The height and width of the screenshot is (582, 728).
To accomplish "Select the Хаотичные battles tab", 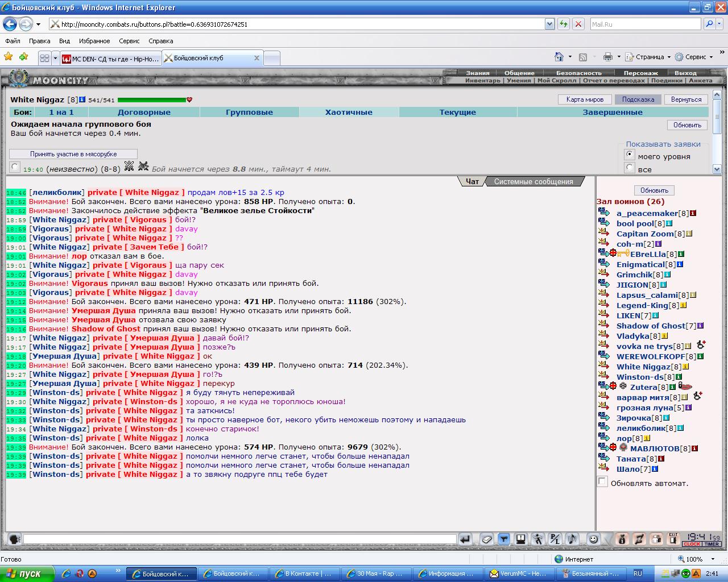I will click(349, 112).
